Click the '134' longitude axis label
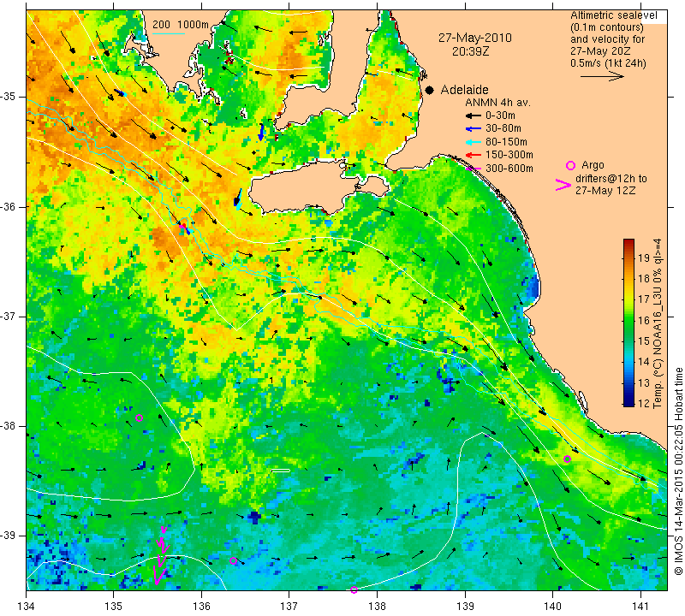The image size is (685, 616). (x=27, y=606)
